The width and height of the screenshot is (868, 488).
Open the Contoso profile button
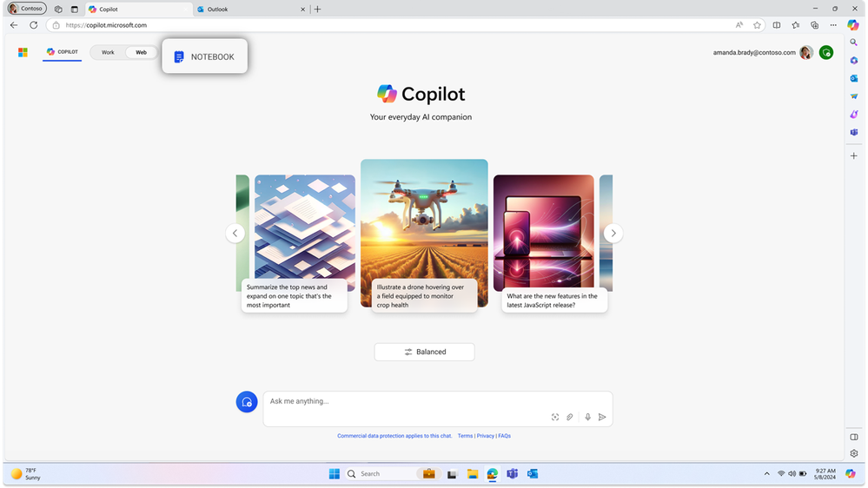point(26,9)
